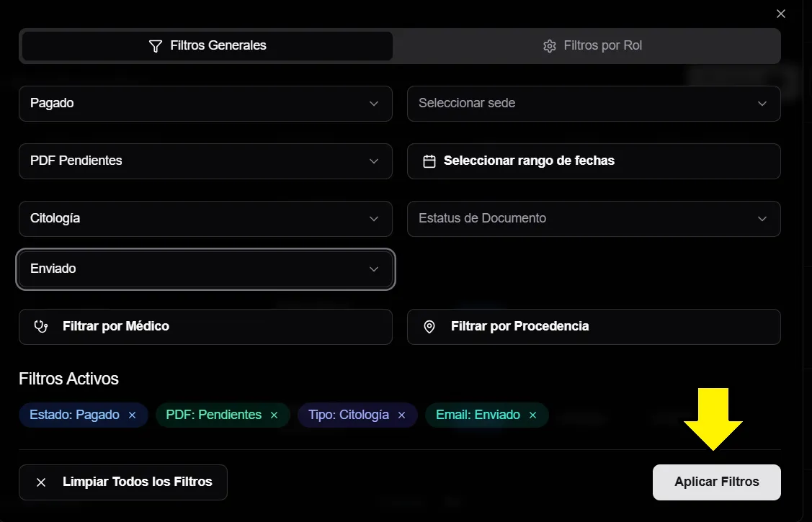Remove the Tipo: Citología filter chip
This screenshot has width=812, height=522.
pos(402,415)
